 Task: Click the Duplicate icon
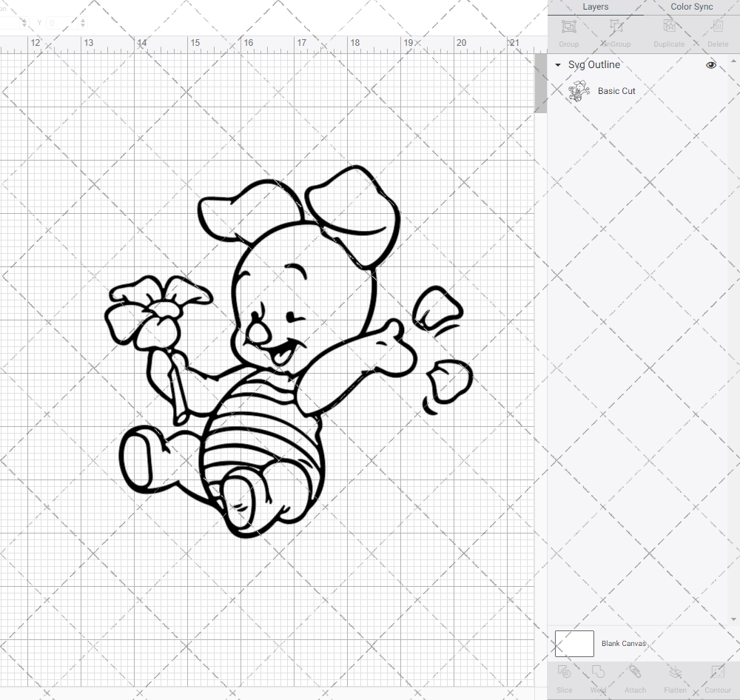[669, 31]
